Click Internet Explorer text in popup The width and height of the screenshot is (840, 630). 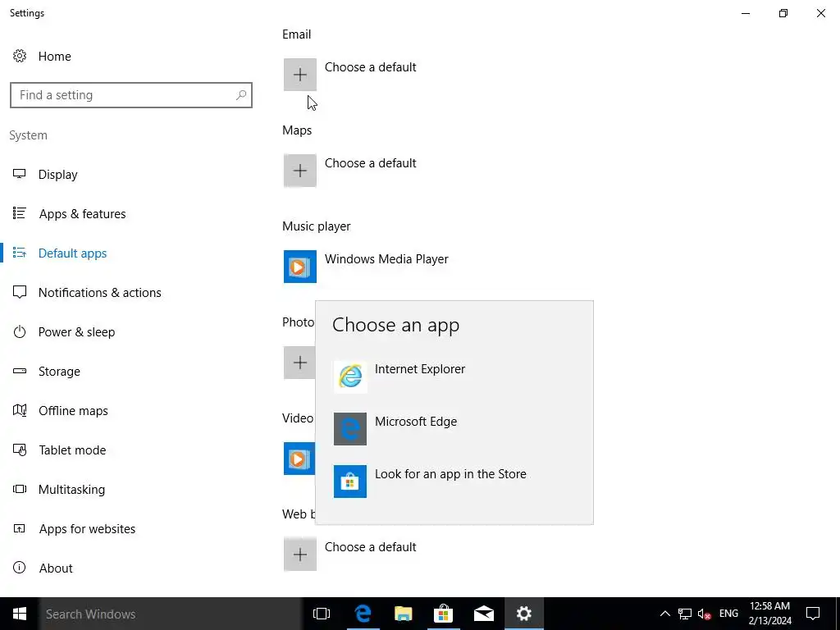click(420, 369)
